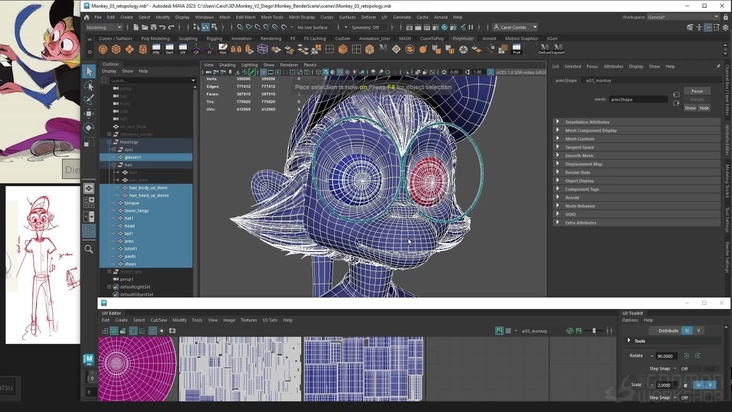
Task: Click the Undo arrow icon
Action: click(x=162, y=28)
